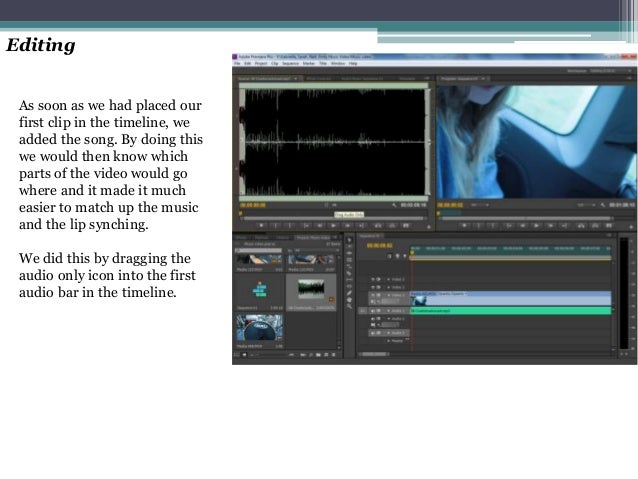Toggle Video 3 sync lock

[x=378, y=279]
